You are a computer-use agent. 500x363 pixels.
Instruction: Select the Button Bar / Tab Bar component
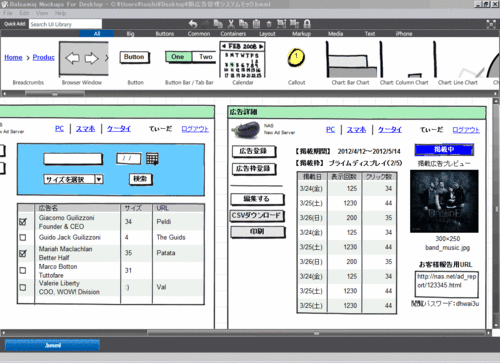coord(190,63)
